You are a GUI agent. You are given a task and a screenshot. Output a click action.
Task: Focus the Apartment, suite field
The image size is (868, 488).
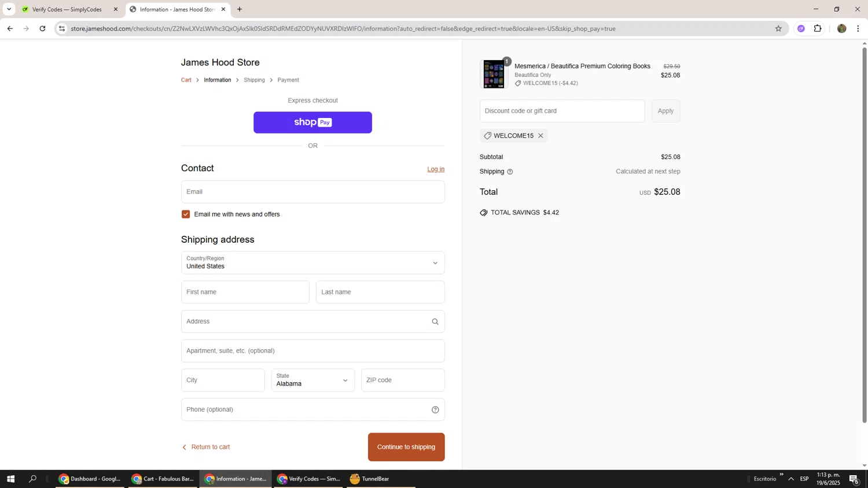point(312,351)
